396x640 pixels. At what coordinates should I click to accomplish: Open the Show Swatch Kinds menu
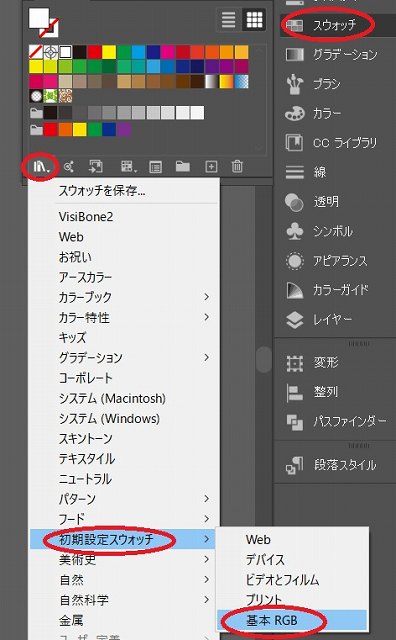pos(129,167)
